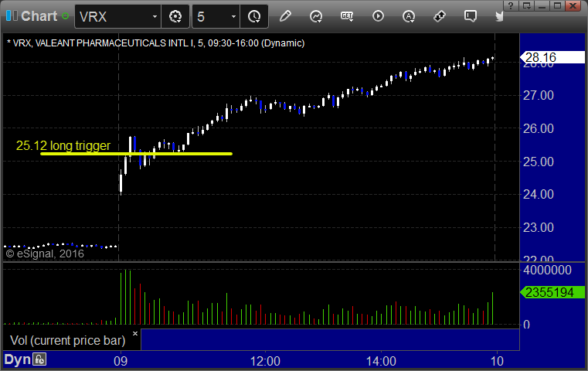Click the trade arrows icon

(x=440, y=16)
